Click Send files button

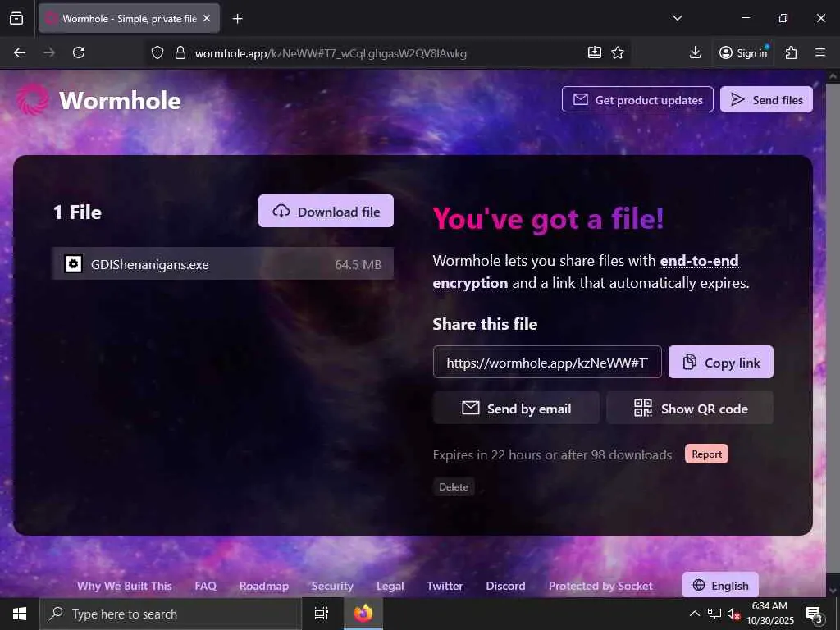[x=766, y=99]
